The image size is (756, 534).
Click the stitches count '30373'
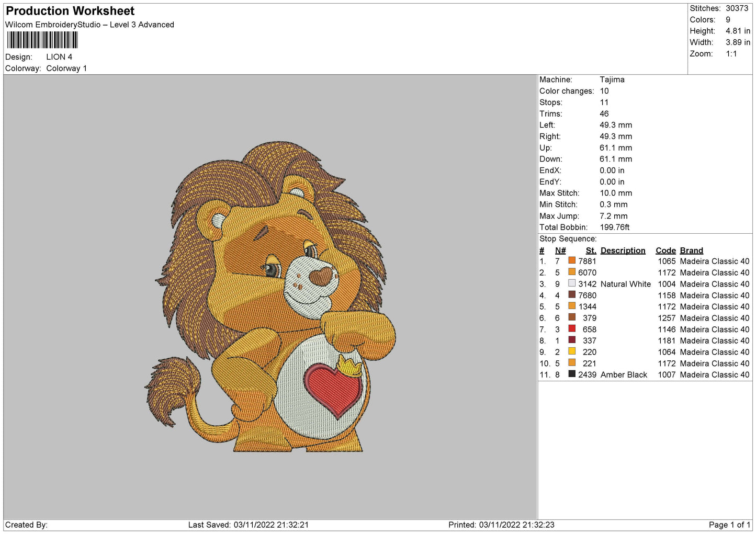coord(737,8)
